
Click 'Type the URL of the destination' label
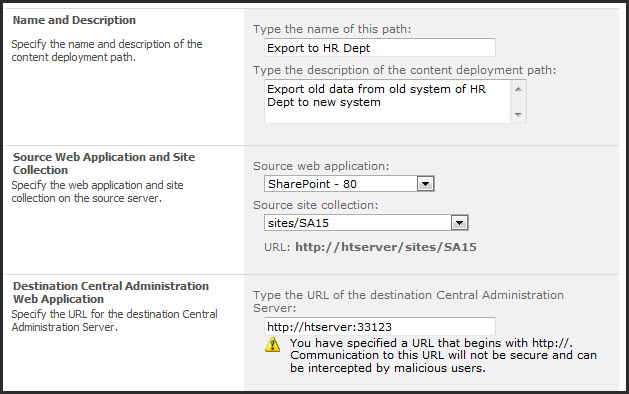(408, 301)
